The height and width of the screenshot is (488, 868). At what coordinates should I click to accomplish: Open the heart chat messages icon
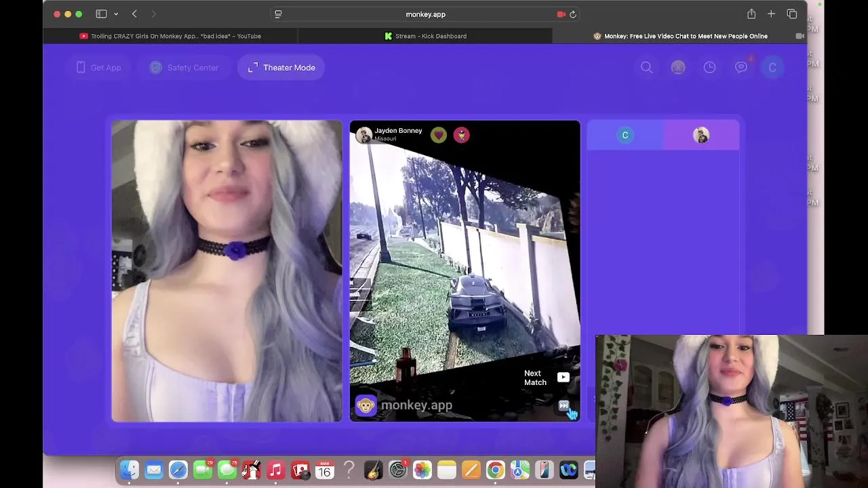[741, 67]
